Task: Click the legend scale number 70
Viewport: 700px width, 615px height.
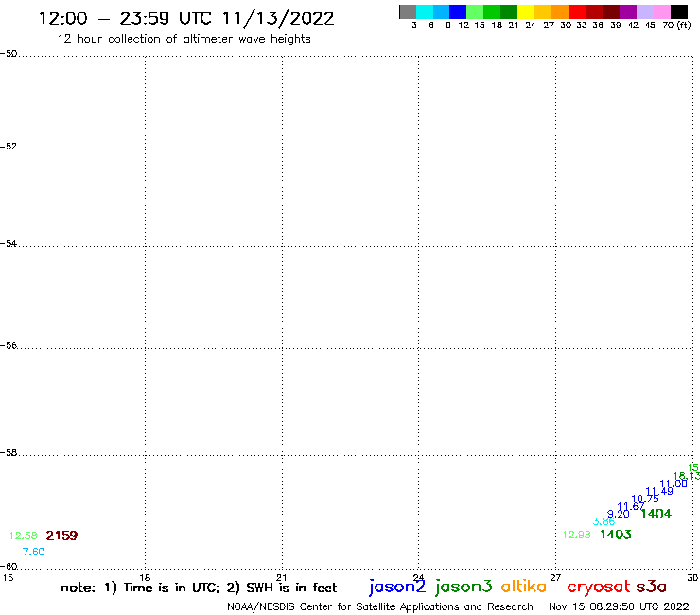Action: point(668,26)
